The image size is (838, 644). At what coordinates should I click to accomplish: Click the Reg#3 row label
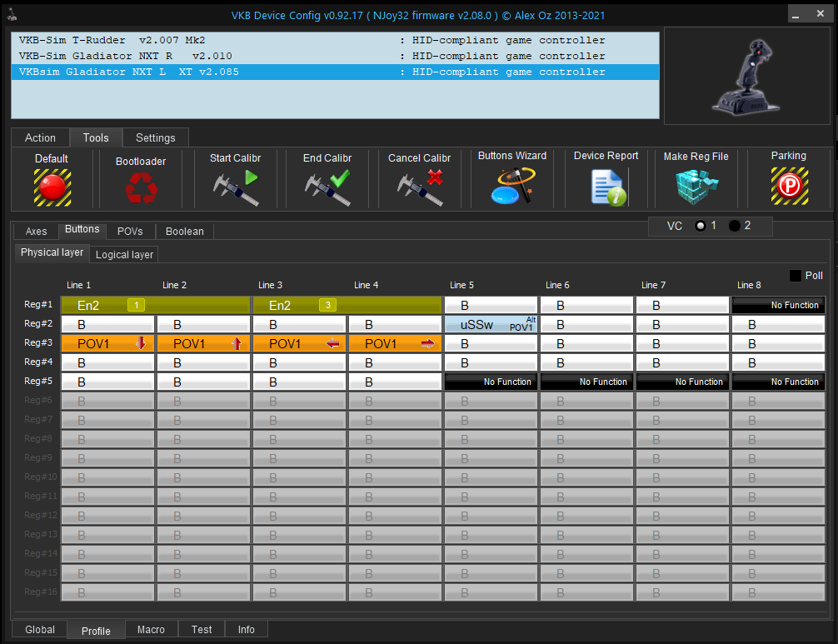click(38, 342)
